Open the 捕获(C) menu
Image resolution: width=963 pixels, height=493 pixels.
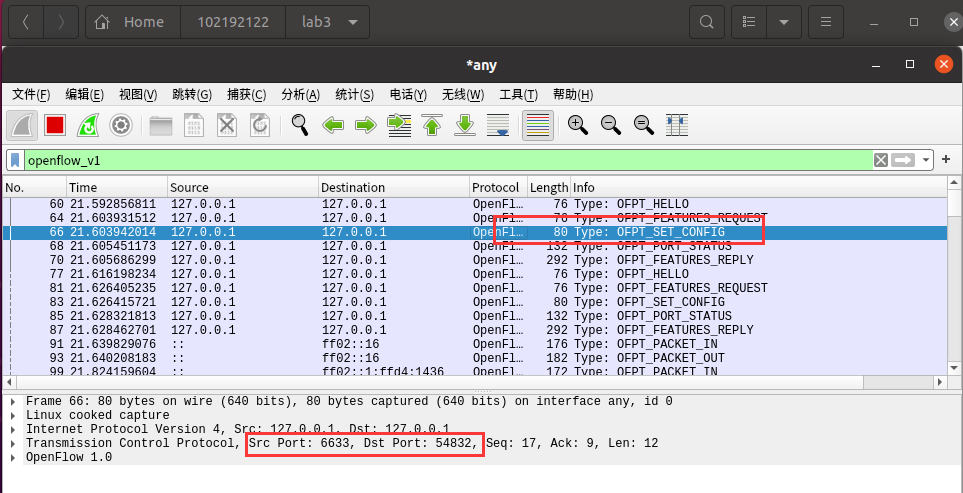246,95
